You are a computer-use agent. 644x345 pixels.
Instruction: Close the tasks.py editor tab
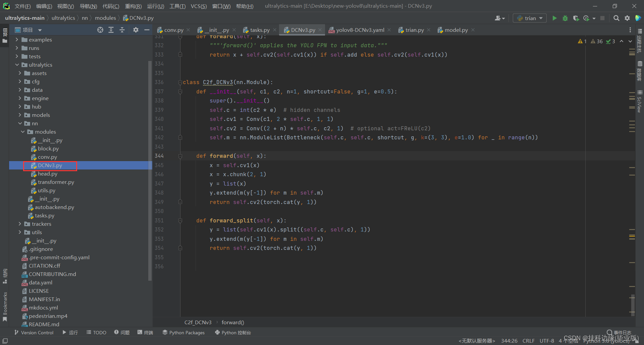275,30
